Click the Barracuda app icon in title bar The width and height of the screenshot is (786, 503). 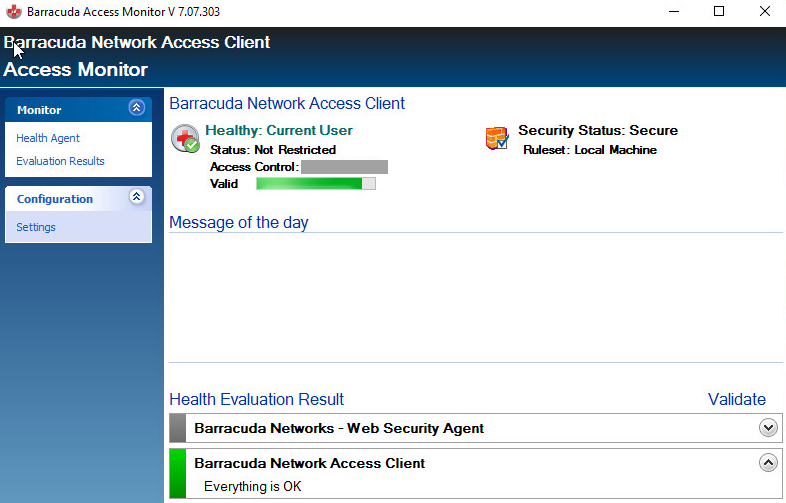tap(14, 12)
